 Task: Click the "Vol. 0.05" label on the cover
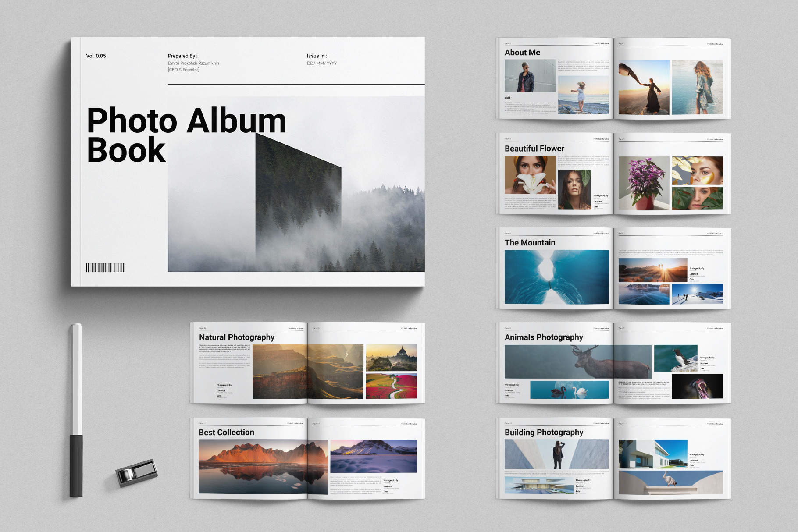point(96,56)
